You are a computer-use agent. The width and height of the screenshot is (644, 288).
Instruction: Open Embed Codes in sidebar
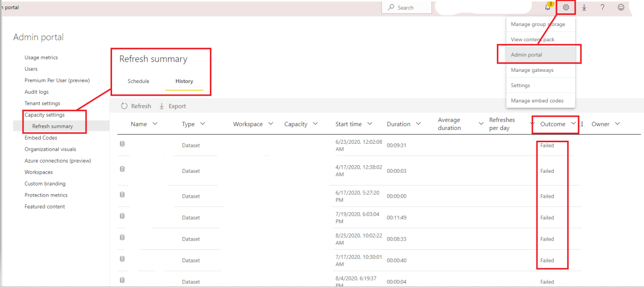(41, 138)
